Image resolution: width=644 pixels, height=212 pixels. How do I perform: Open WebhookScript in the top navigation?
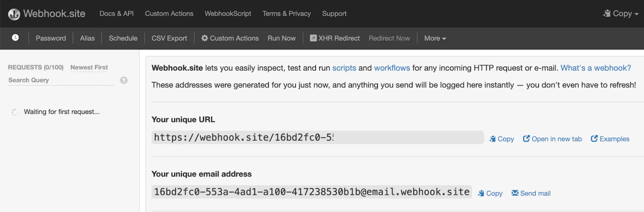(228, 14)
